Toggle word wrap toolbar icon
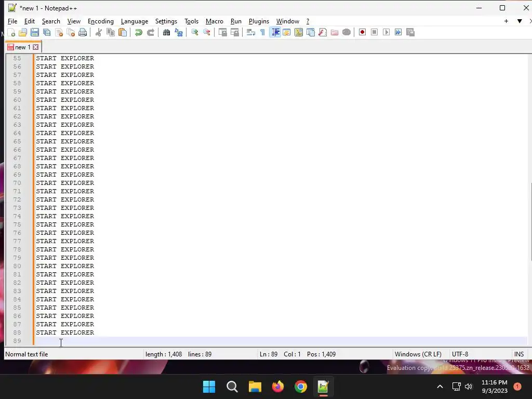 [251, 32]
